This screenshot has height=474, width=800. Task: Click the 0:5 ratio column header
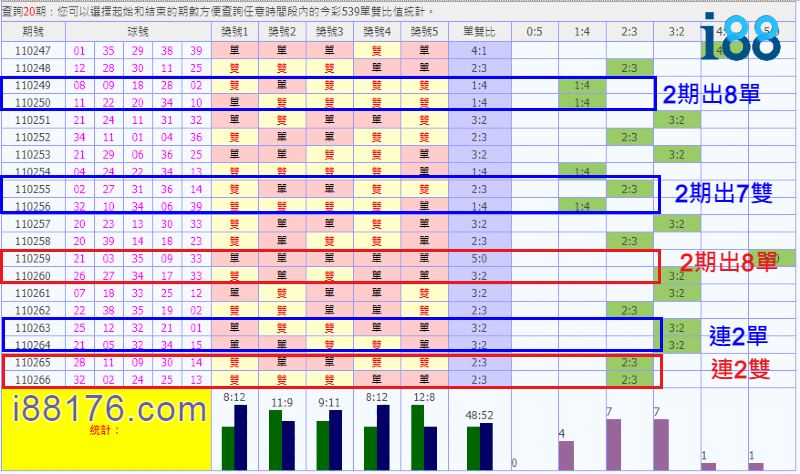click(x=534, y=32)
